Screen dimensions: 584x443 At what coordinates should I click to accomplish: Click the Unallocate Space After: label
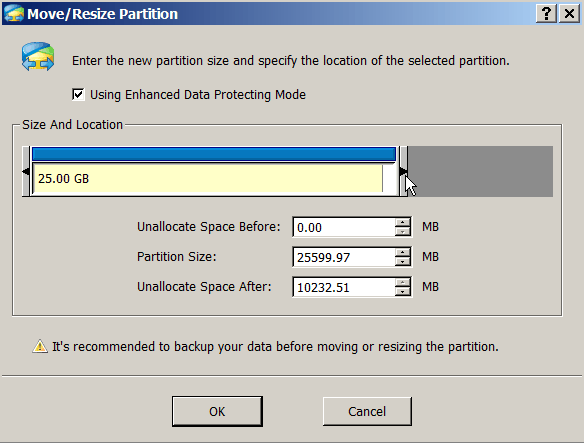tap(204, 287)
